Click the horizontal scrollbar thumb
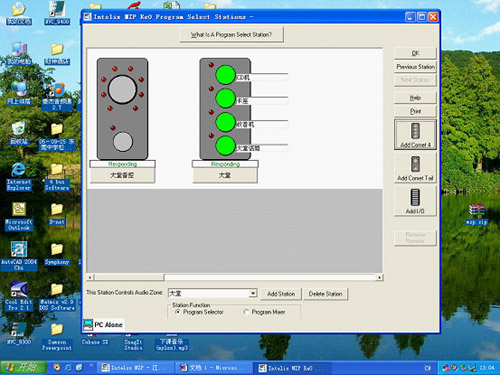The height and width of the screenshot is (375, 500). [128, 277]
